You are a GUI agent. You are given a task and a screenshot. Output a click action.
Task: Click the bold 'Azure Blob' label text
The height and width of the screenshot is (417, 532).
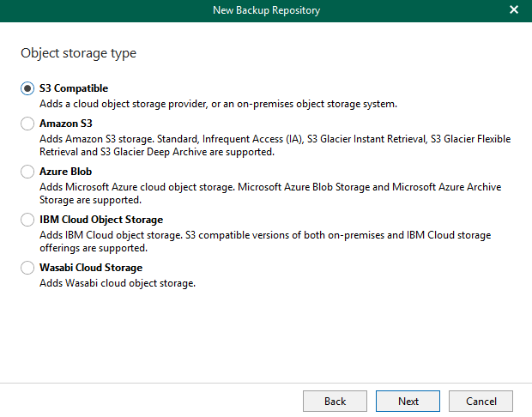click(65, 172)
